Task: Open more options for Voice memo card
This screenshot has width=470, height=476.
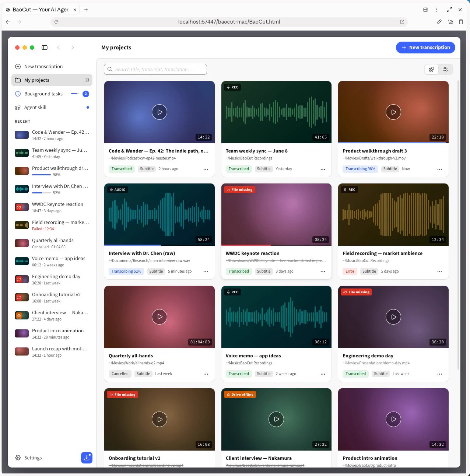Action: [x=323, y=374]
